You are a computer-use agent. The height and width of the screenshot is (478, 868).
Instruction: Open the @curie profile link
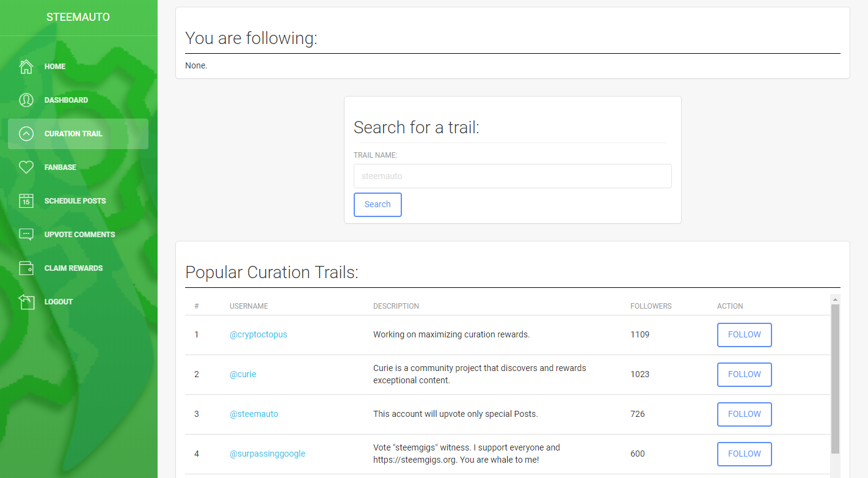click(x=243, y=374)
